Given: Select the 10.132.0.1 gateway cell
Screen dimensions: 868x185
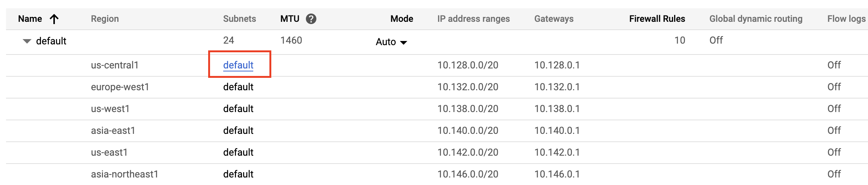Looking at the screenshot, I should click(557, 87).
